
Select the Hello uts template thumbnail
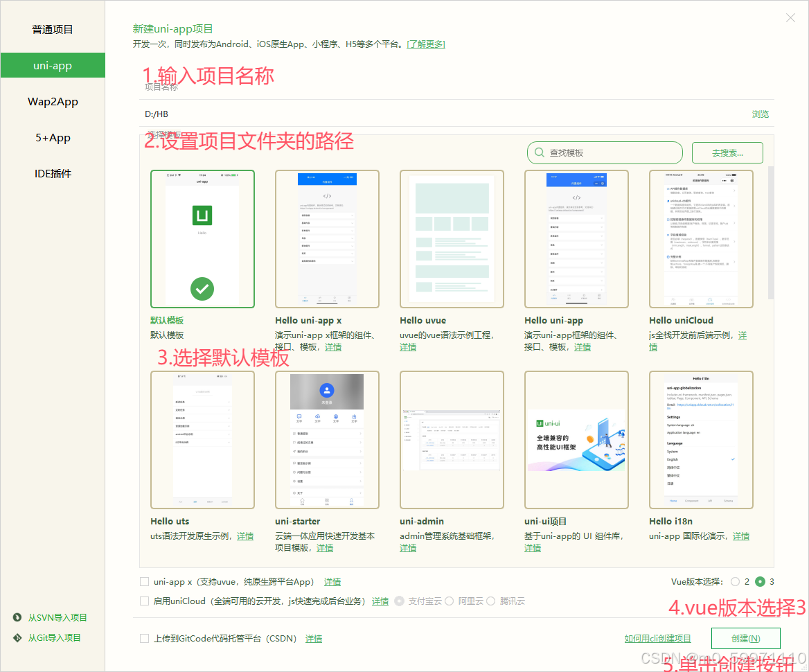[x=202, y=440]
